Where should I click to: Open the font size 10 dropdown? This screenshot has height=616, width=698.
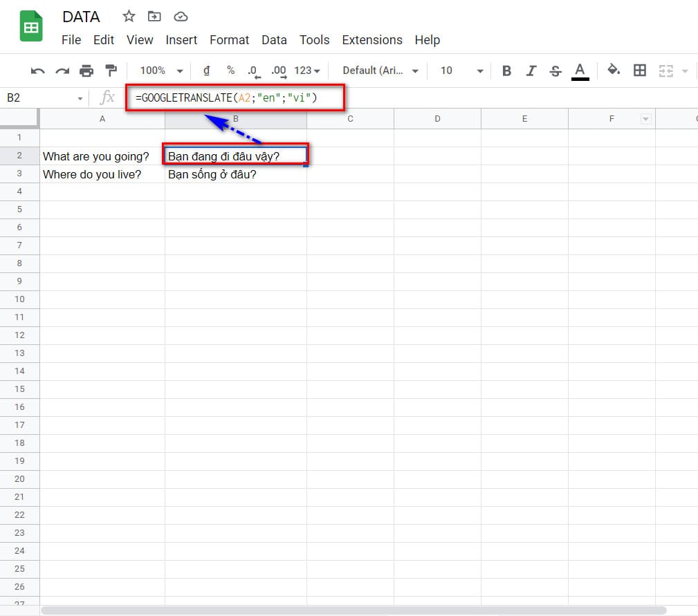click(x=461, y=71)
